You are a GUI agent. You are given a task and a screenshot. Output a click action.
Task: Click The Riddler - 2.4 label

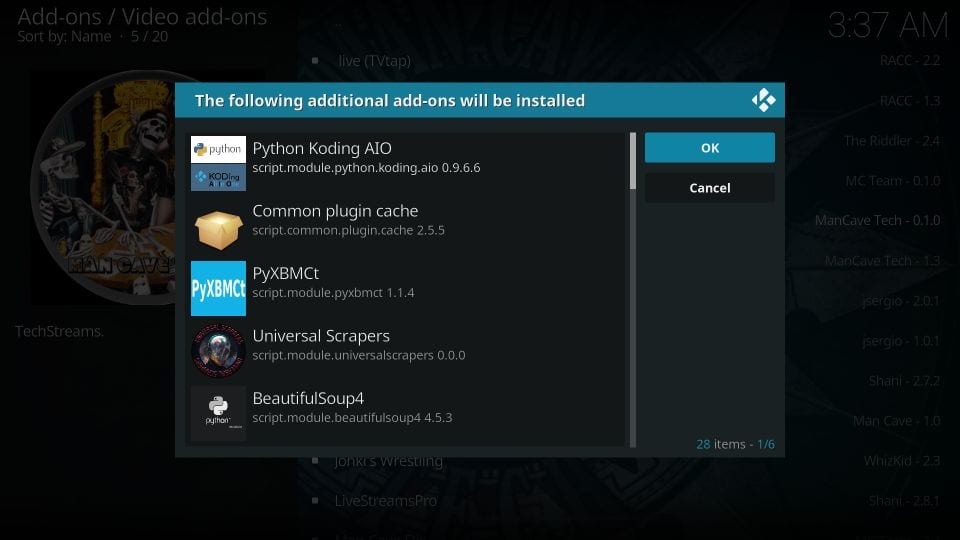892,141
